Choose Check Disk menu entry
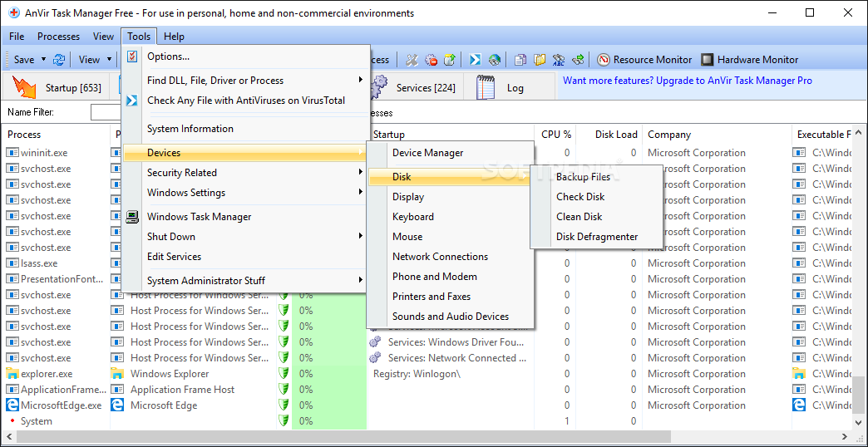Viewport: 868px width, 447px height. (579, 197)
